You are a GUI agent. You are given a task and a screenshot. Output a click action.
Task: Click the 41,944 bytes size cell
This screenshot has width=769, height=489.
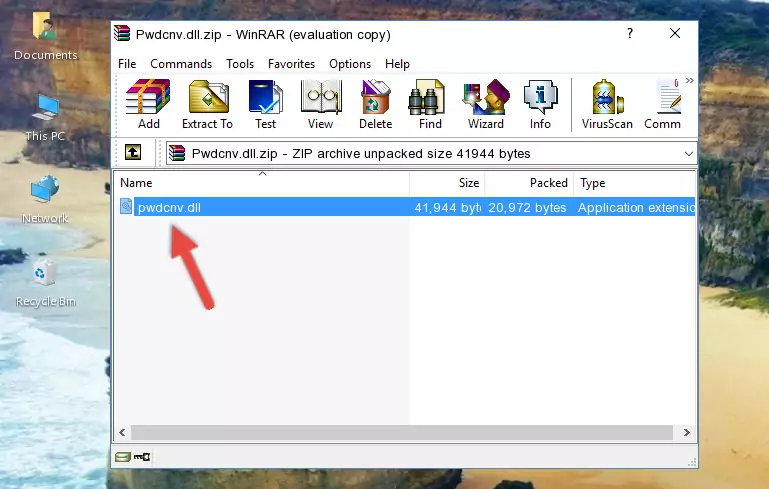(x=447, y=207)
